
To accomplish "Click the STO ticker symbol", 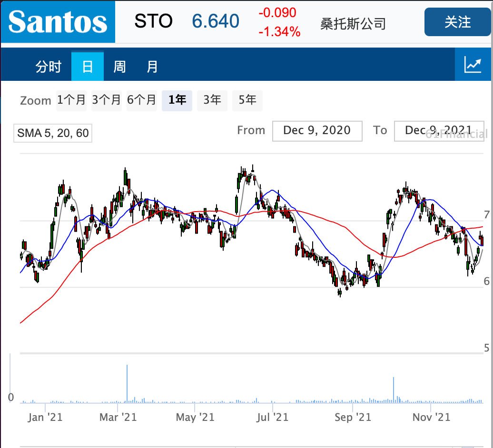I will [x=153, y=21].
